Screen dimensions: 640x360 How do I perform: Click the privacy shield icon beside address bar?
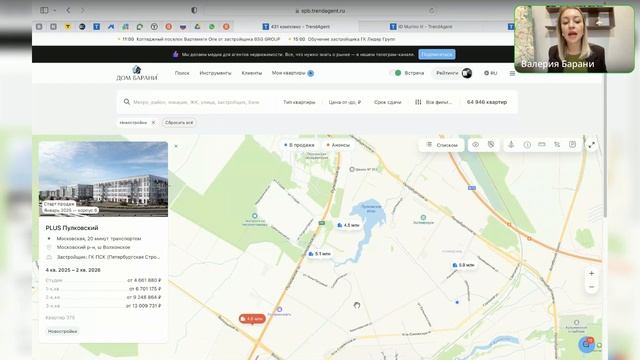pos(194,10)
